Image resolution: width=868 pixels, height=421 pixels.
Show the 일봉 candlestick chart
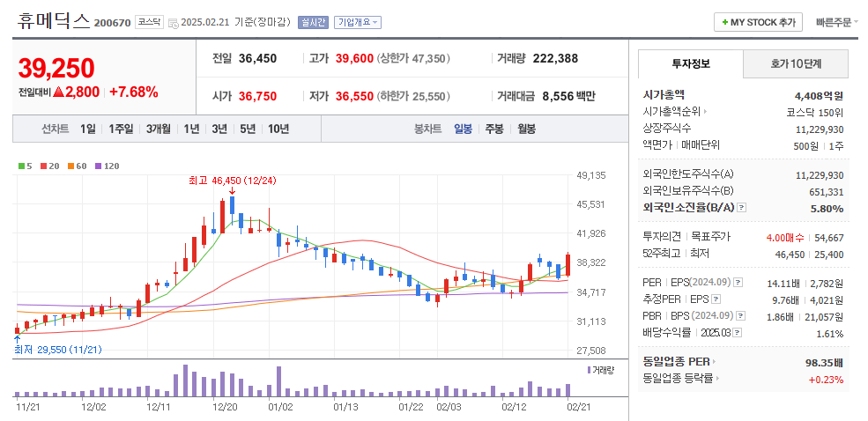pos(463,129)
